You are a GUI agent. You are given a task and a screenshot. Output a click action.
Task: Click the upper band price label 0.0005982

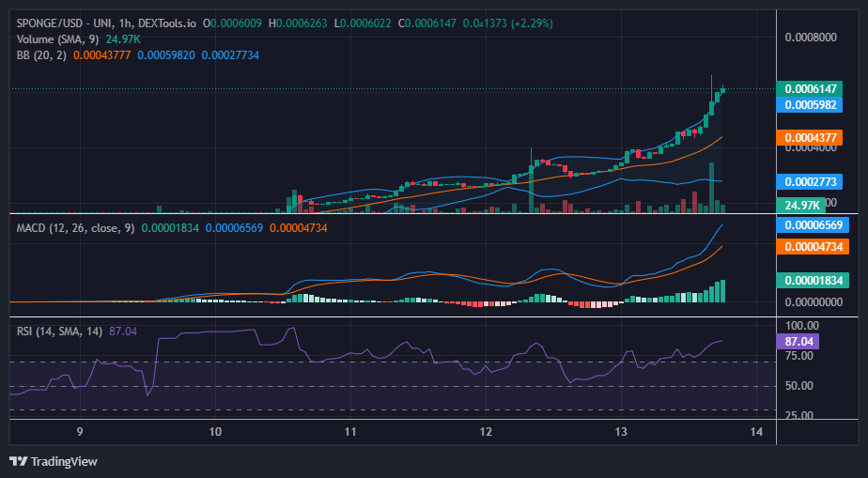(x=810, y=104)
